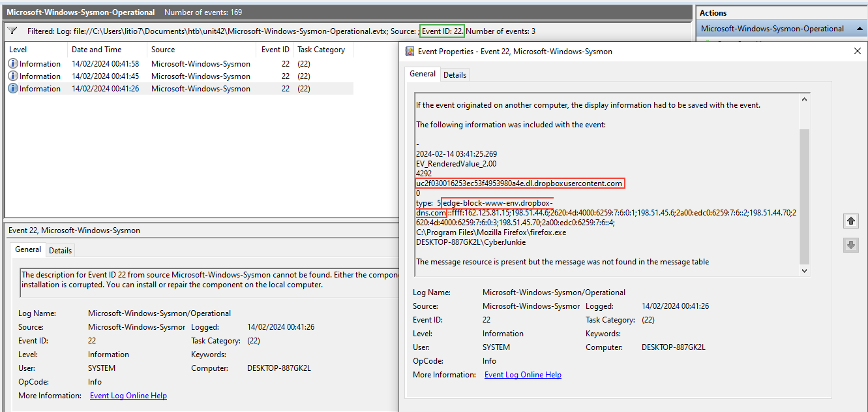Image resolution: width=868 pixels, height=412 pixels.
Task: Open Event Log Online Help in preview pane
Action: [128, 396]
